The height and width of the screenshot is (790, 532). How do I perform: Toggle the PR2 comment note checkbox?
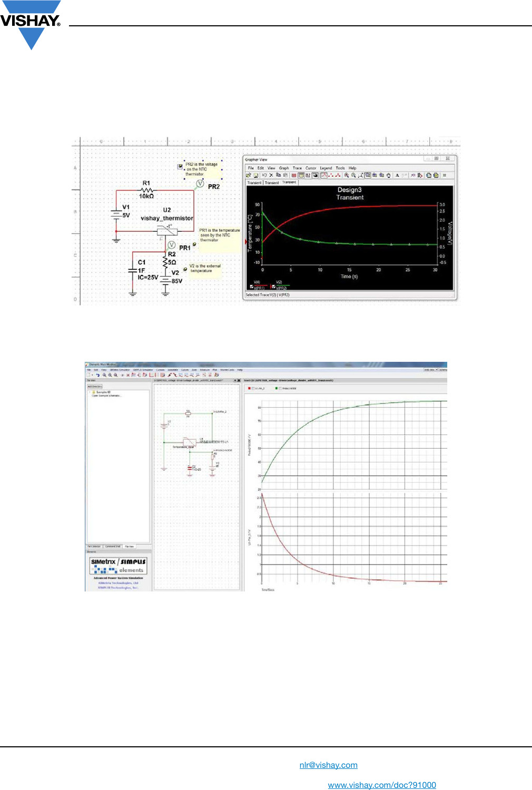click(x=180, y=167)
